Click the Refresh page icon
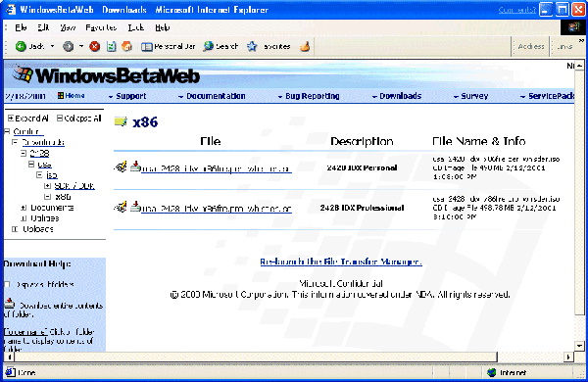 point(111,46)
